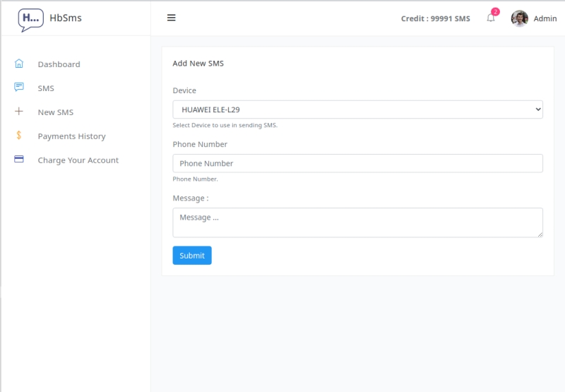Image resolution: width=565 pixels, height=392 pixels.
Task: Focus the Phone Number input field
Action: (357, 163)
